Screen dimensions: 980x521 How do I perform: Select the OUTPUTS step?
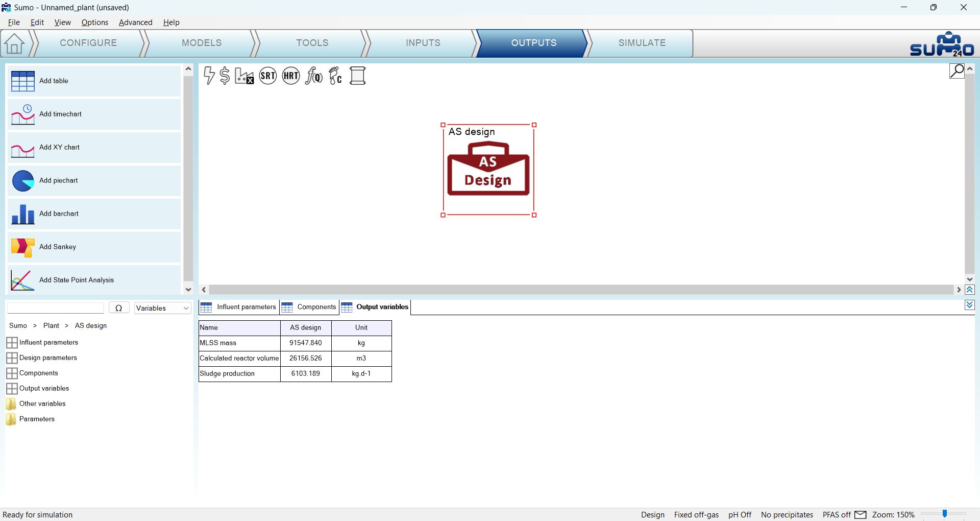point(534,43)
